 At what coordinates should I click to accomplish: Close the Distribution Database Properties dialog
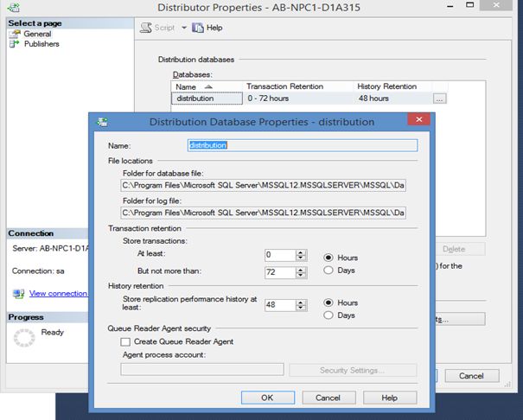tap(419, 119)
